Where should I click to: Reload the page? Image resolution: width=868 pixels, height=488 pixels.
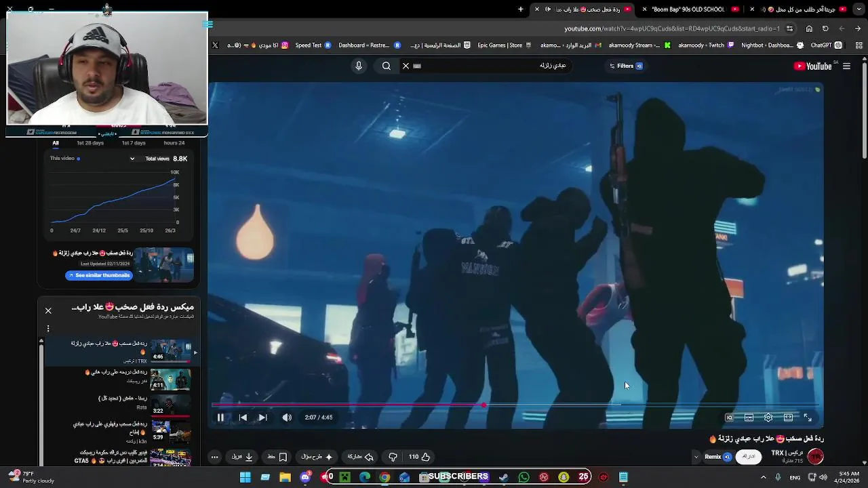tap(825, 28)
